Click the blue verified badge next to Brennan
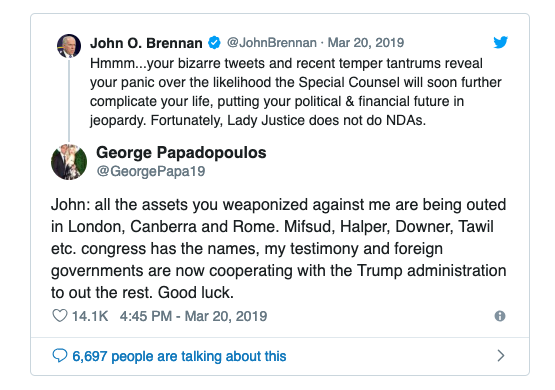The width and height of the screenshot is (555, 390). (214, 42)
